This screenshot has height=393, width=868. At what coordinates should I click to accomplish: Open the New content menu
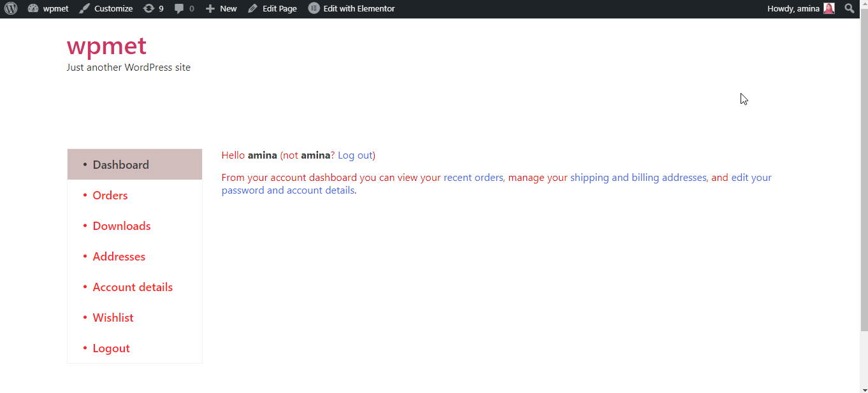(221, 9)
